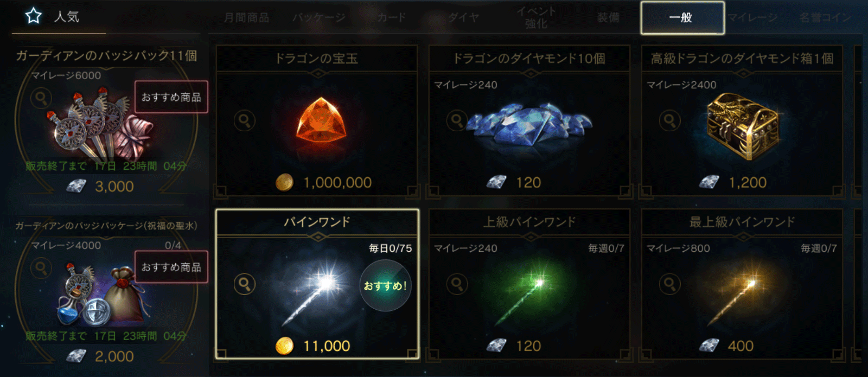Viewport: 868px width, 377px height.
Task: Click the おすすめ! badge on パインワンド
Action: click(x=385, y=286)
